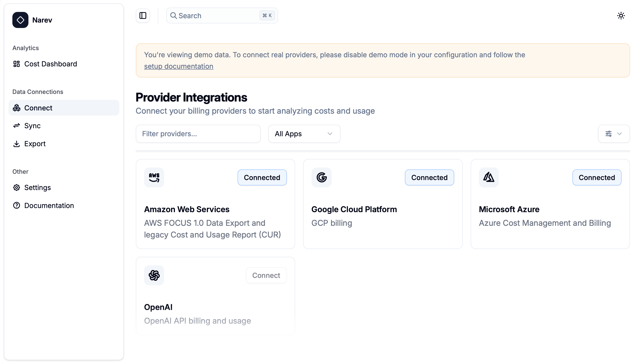638x364 pixels.
Task: Click 'GCP billing' description text
Action: 332,223
